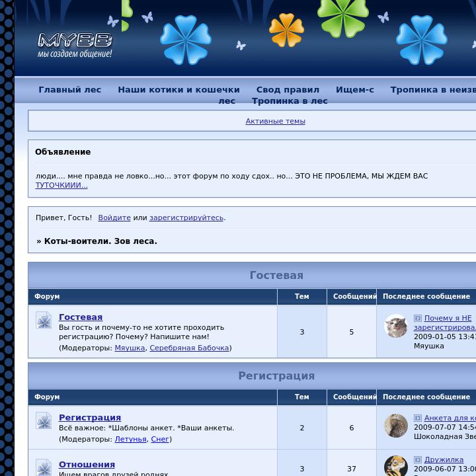Click the Отношения forum status icon

coord(44,467)
